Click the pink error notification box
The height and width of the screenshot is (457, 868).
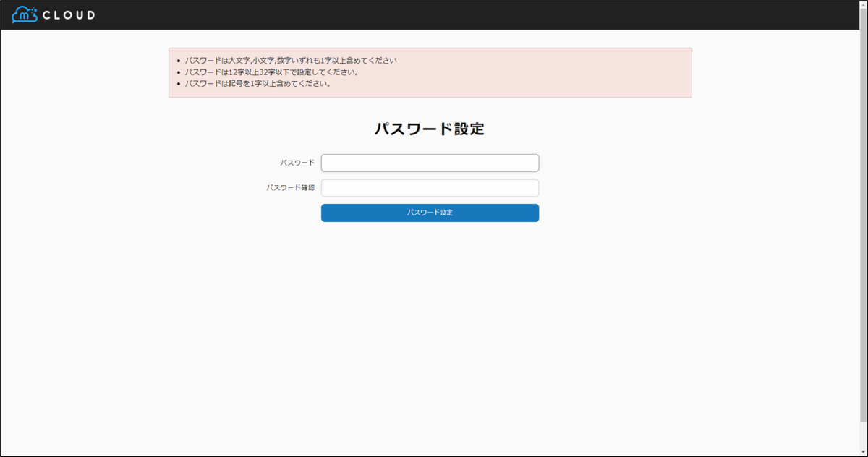[428, 72]
